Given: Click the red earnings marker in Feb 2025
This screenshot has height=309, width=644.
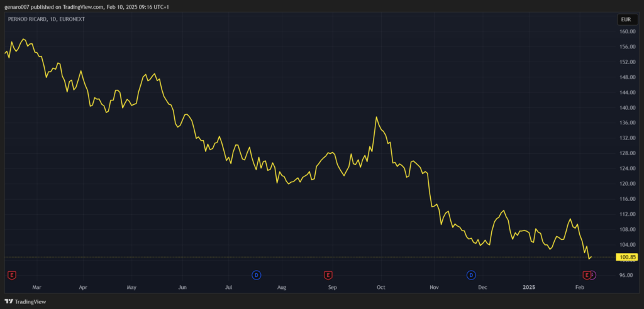Looking at the screenshot, I should click(x=587, y=275).
